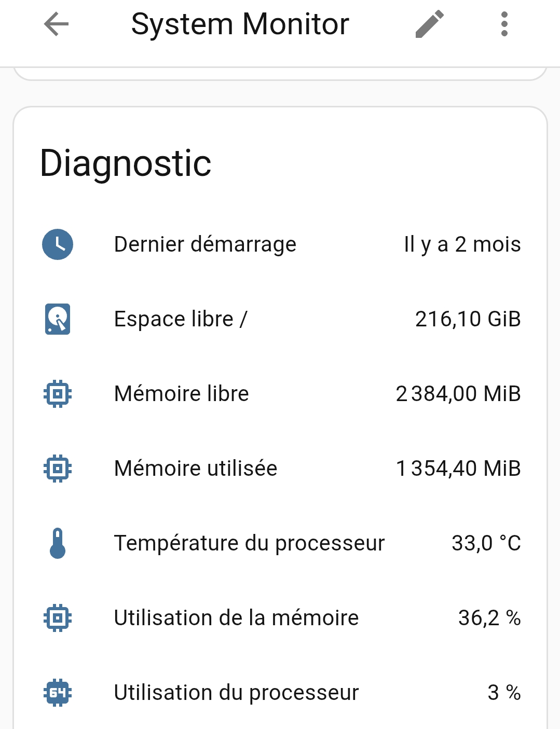560x729 pixels.
Task: Select the Espace libre / row
Action: [181, 319]
